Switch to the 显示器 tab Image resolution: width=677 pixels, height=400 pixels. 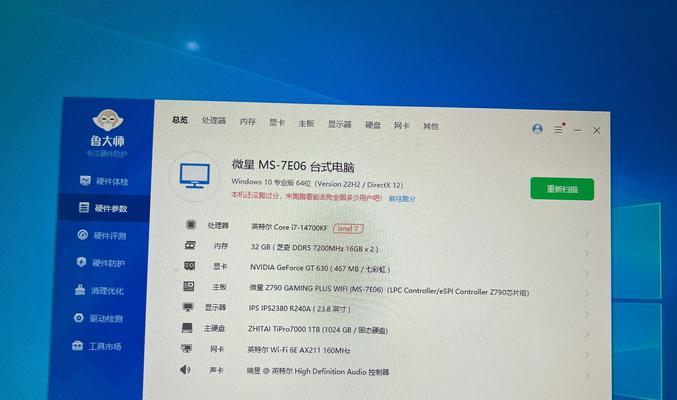(x=340, y=124)
